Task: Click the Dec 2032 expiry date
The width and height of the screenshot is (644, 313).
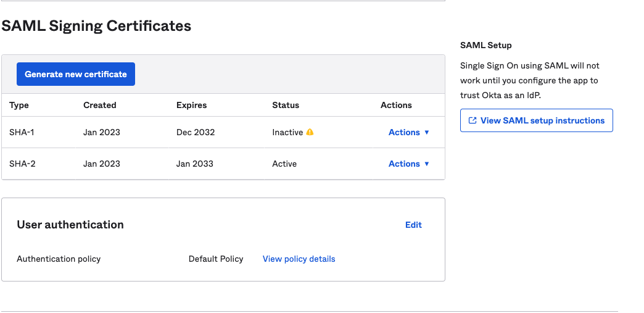Action: coord(196,132)
